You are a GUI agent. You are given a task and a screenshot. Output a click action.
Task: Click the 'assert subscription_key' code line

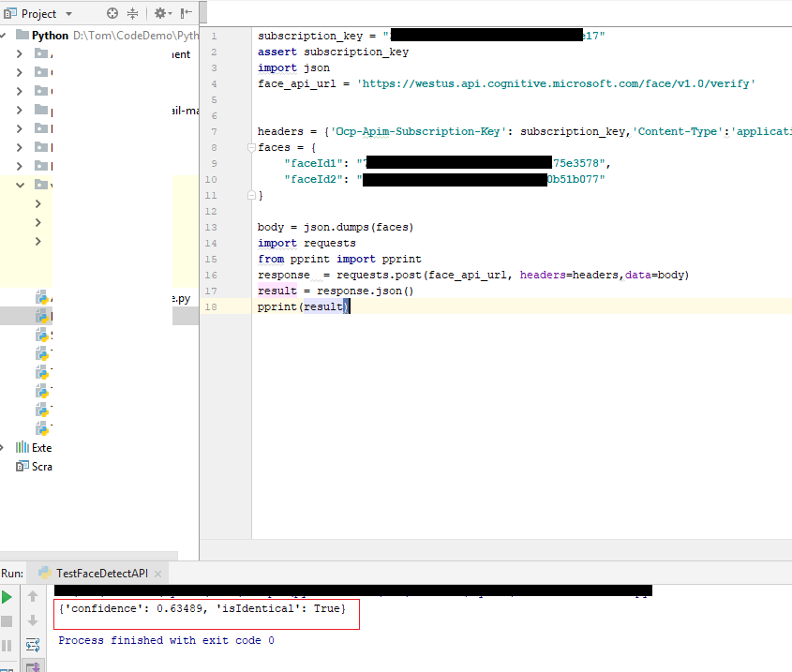click(x=333, y=52)
